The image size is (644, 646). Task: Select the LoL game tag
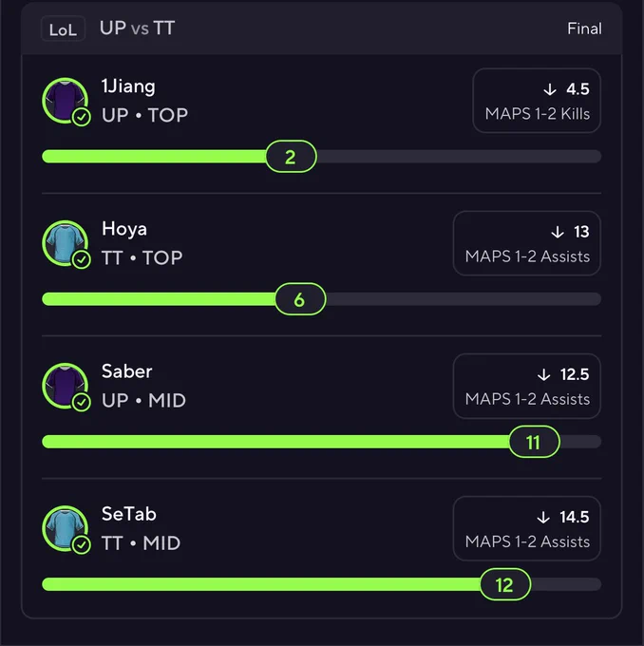[x=63, y=28]
